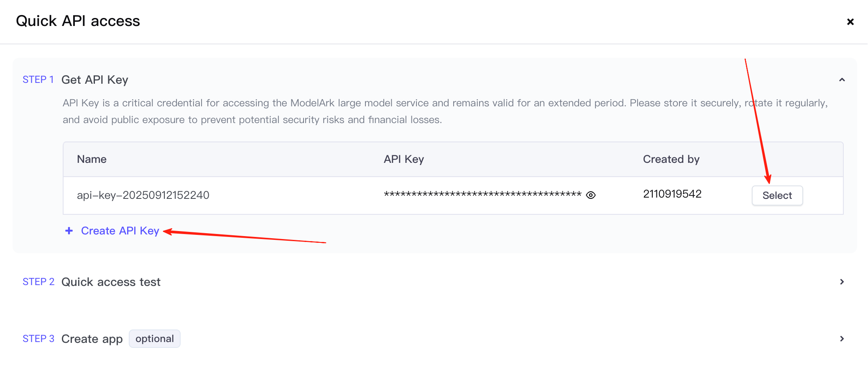The height and width of the screenshot is (391, 868).
Task: Click the API Key column header
Action: (x=404, y=159)
